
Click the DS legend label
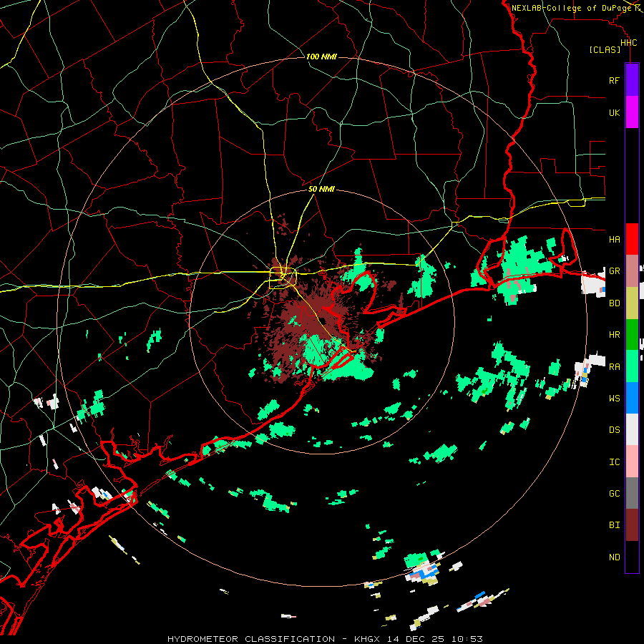[614, 429]
